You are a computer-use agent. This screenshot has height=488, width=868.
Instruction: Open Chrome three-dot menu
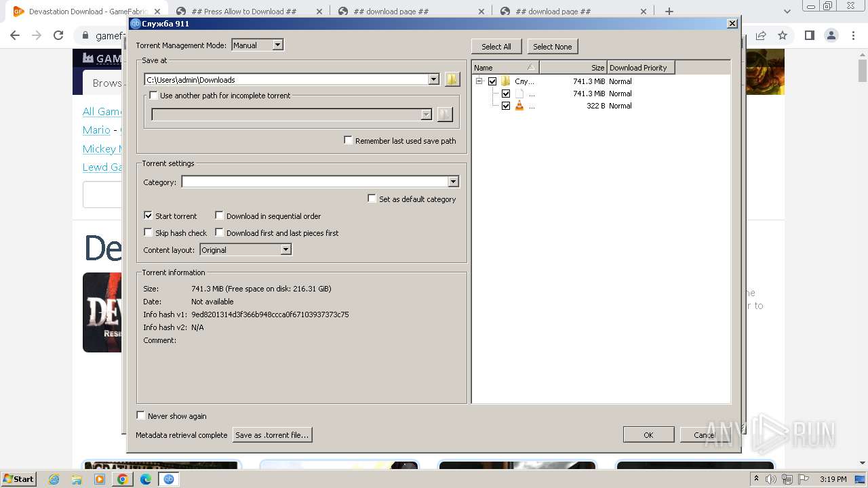pos(853,35)
